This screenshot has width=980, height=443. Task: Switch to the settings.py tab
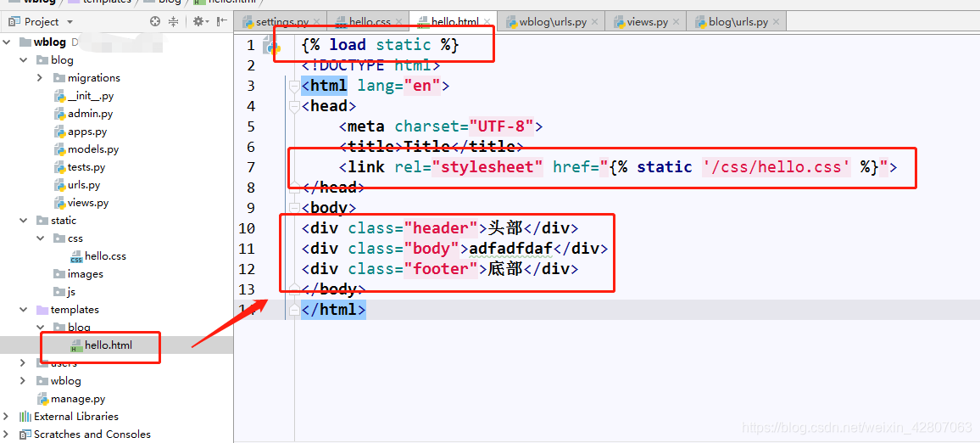[281, 22]
